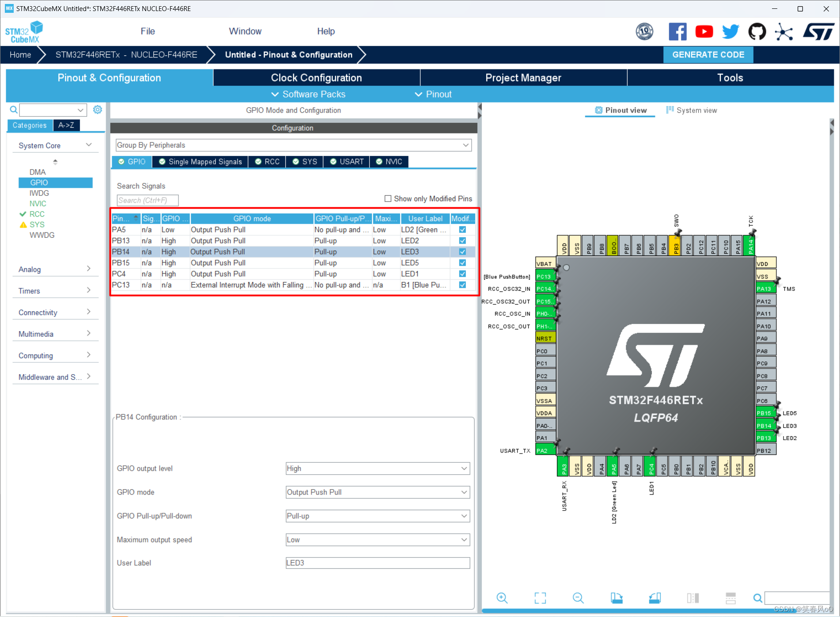
Task: Click the Search Signals input field
Action: point(148,200)
